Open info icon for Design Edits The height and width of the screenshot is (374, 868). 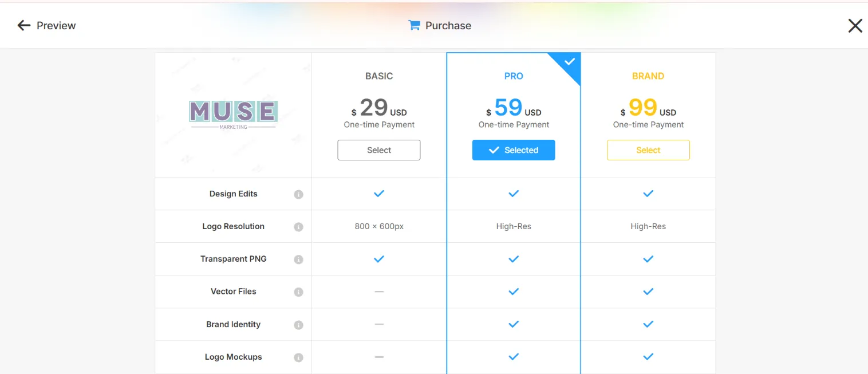coord(298,194)
